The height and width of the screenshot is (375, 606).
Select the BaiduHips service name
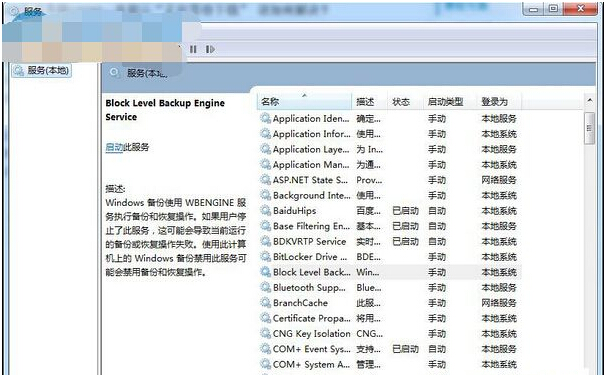tap(294, 211)
